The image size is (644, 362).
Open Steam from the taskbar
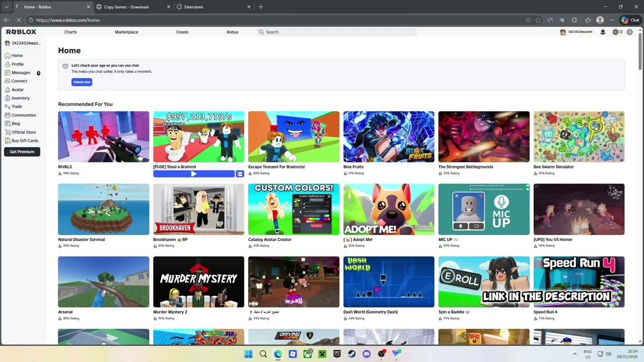pos(352,354)
